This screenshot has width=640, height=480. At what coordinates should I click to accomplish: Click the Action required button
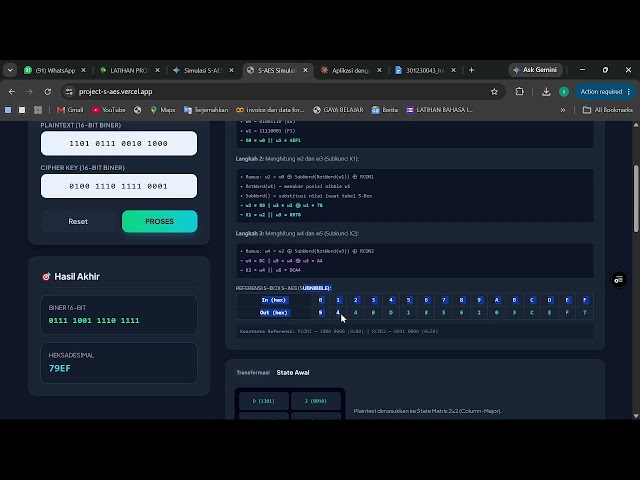[606, 92]
